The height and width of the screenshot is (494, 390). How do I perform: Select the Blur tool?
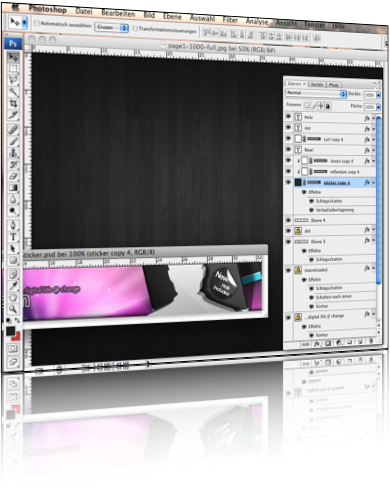tap(13, 199)
